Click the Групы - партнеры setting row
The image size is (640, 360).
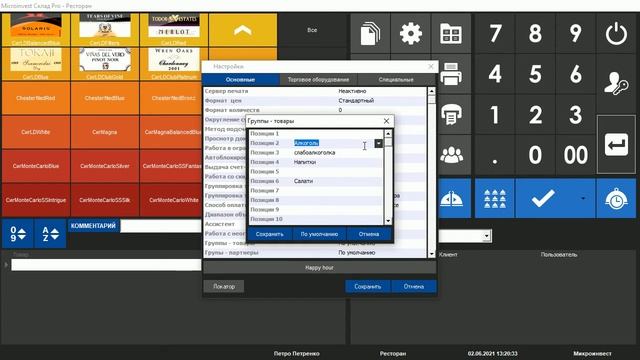point(315,253)
